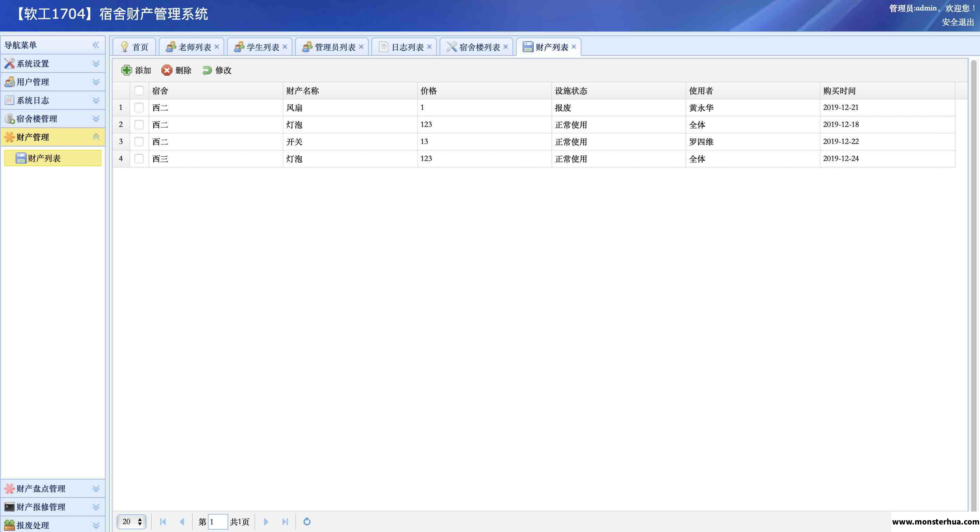Close the 宿舍楼列表 tab
This screenshot has width=980, height=532.
(x=506, y=46)
